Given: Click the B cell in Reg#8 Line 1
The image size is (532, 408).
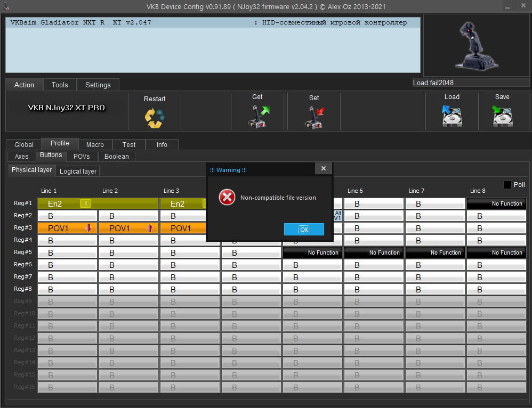Looking at the screenshot, I should (x=68, y=289).
